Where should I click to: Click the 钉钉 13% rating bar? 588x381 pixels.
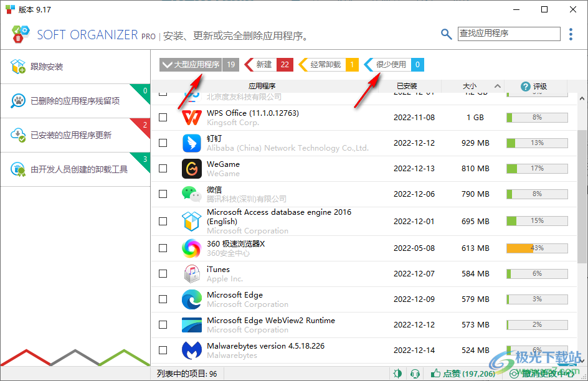click(x=537, y=143)
